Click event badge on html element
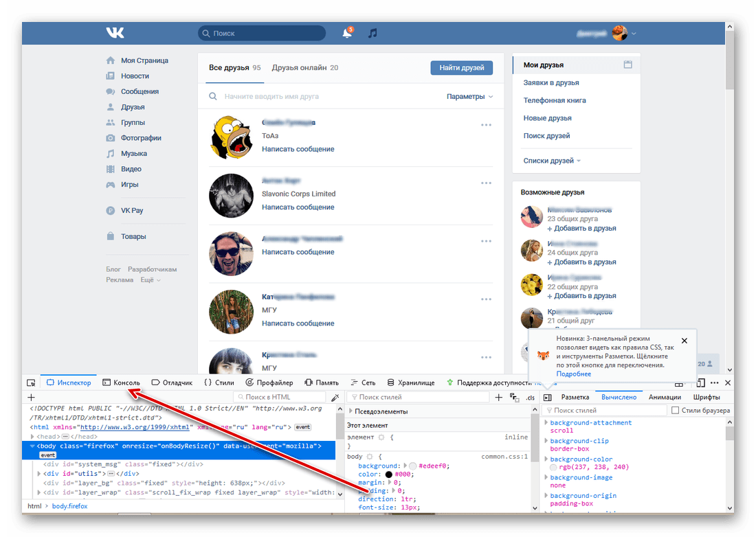The width and height of the screenshot is (756, 537). point(303,426)
